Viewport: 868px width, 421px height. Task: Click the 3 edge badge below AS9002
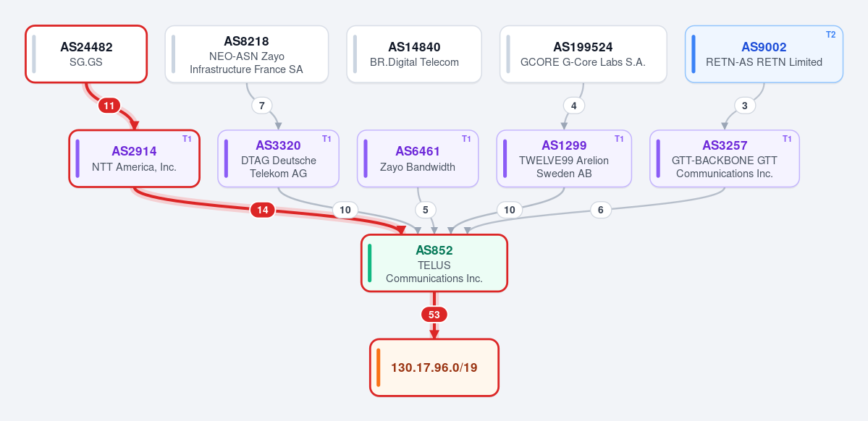click(x=744, y=105)
